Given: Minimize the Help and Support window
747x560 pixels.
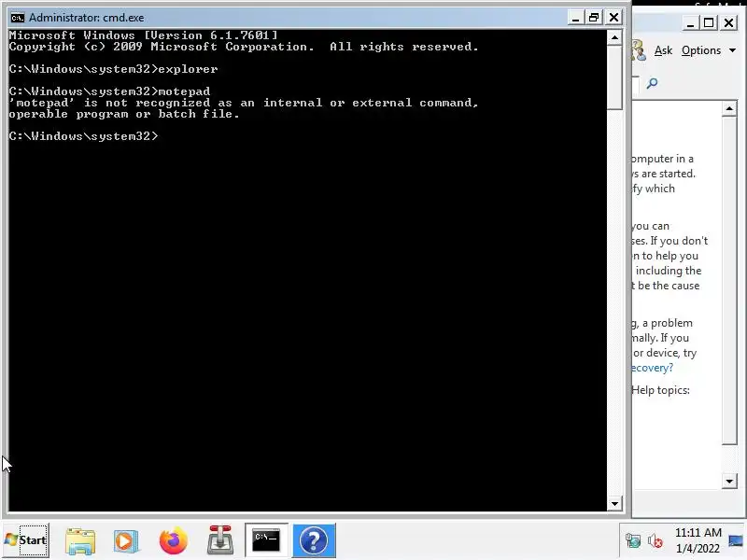Looking at the screenshot, I should tap(690, 22).
